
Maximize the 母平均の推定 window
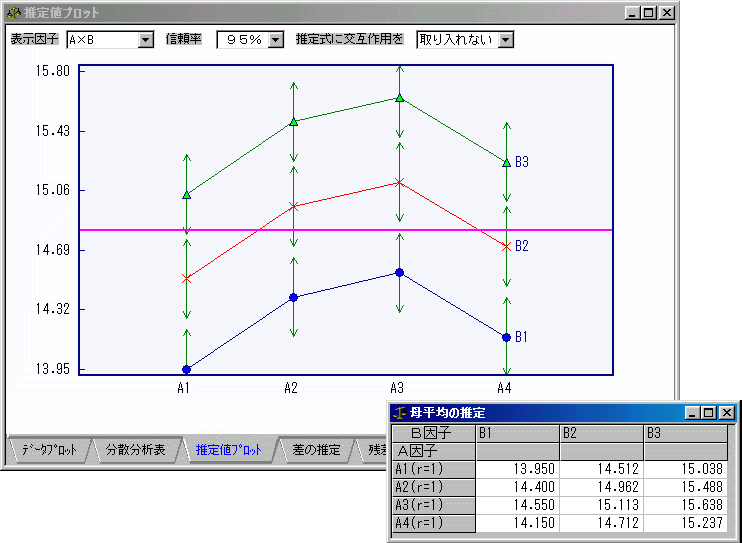coord(709,412)
